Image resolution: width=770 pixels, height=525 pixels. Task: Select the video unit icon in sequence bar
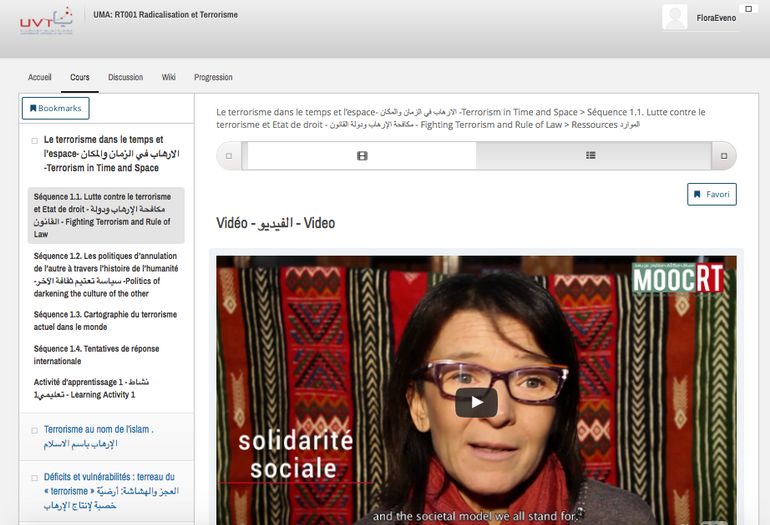click(x=362, y=156)
